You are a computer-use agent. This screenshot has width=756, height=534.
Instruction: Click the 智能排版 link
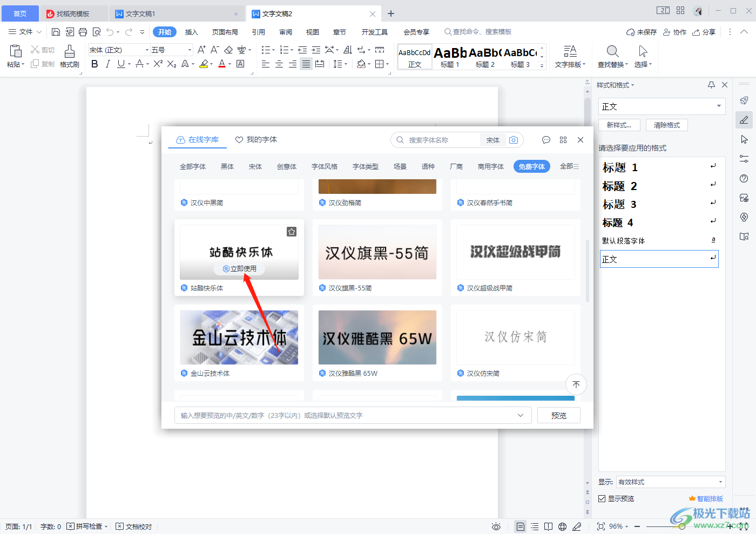(x=706, y=498)
